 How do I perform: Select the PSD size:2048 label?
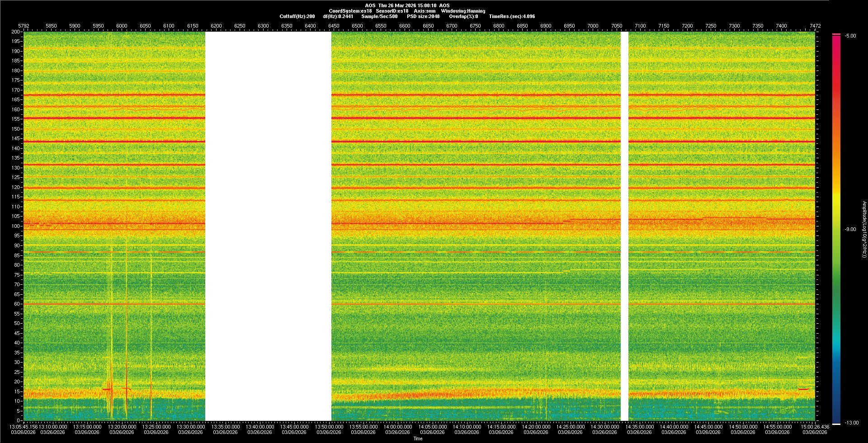pos(423,16)
